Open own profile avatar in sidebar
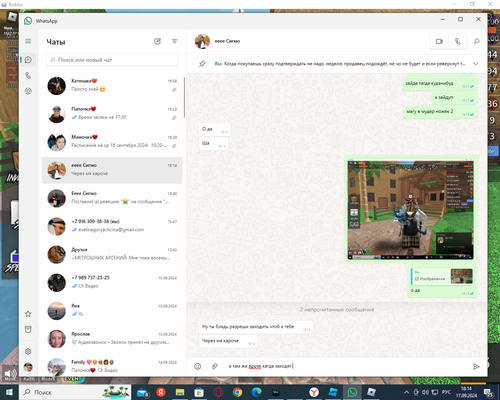500x400 pixels. coord(28,367)
